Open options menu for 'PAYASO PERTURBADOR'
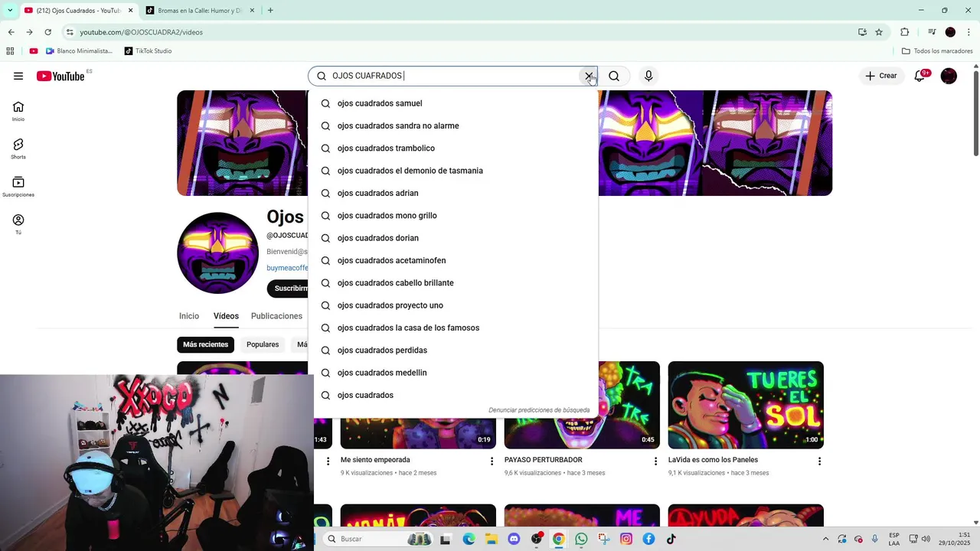This screenshot has height=551, width=980. [655, 461]
